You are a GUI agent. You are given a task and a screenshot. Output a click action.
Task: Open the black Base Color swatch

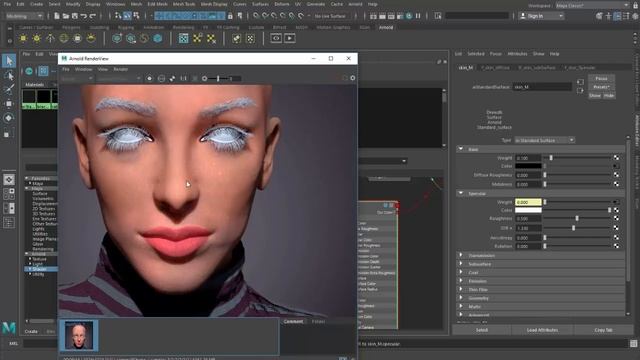(x=528, y=166)
